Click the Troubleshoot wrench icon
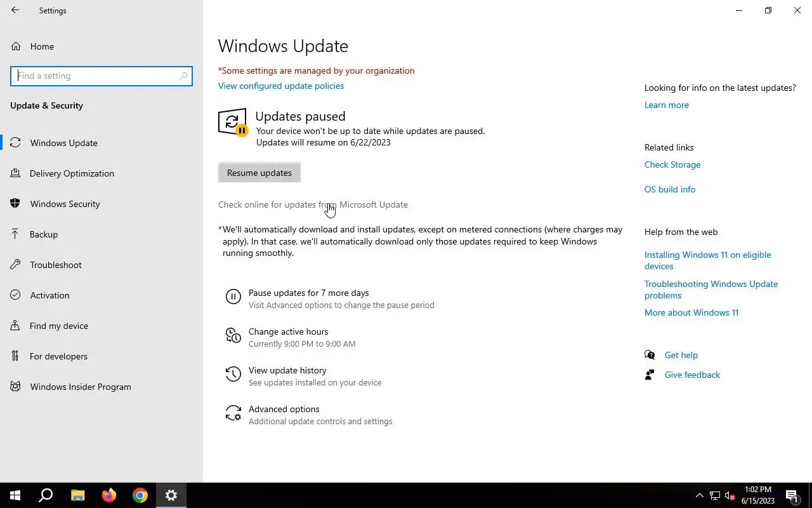Viewport: 812px width, 508px height. (x=16, y=265)
